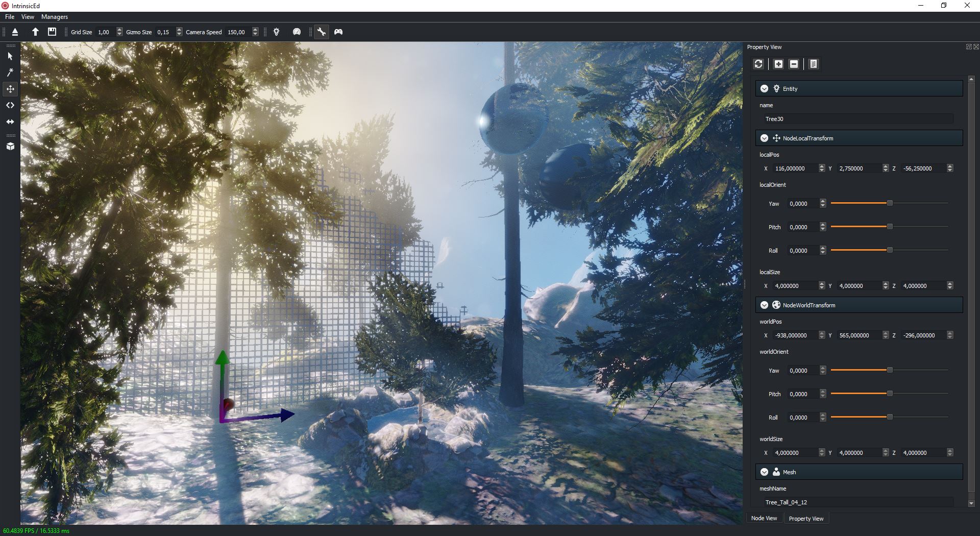The height and width of the screenshot is (536, 980).
Task: Click the localOrient Yaw spinner arrows
Action: [823, 203]
